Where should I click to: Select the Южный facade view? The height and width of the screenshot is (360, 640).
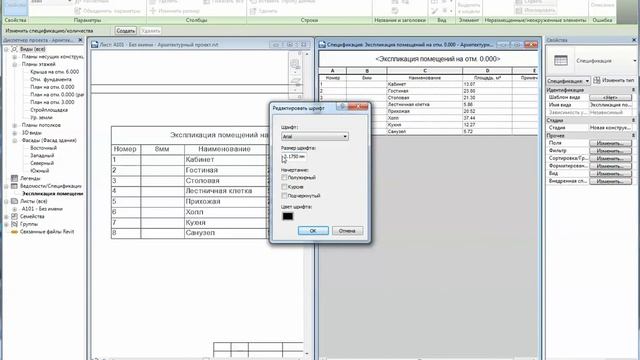point(40,171)
